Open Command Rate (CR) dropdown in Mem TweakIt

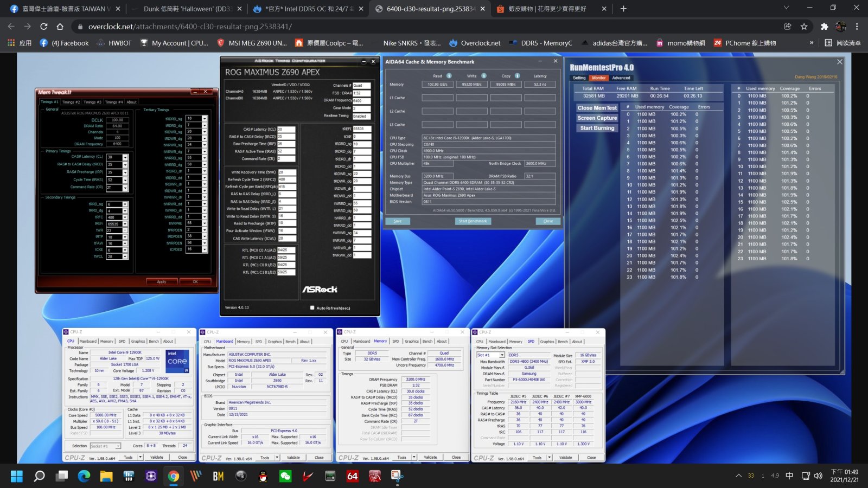125,188
